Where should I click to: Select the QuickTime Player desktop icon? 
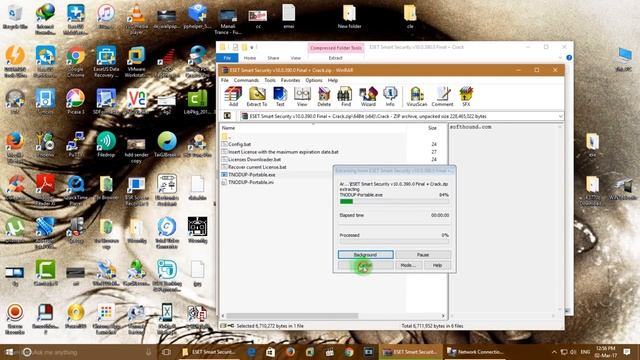(76, 190)
